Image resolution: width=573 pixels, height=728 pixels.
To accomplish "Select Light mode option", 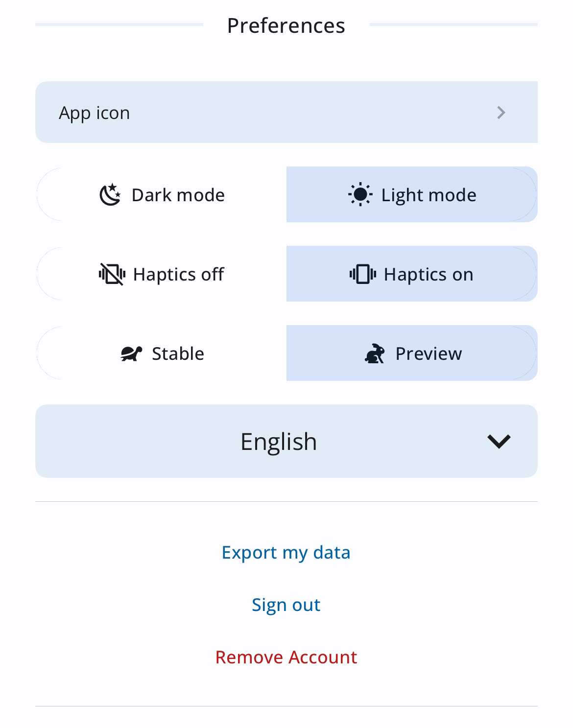I will 412,194.
